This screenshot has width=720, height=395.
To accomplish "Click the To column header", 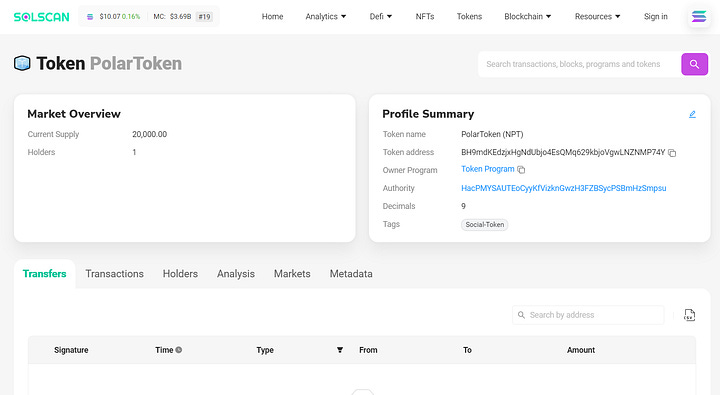I will (x=467, y=350).
